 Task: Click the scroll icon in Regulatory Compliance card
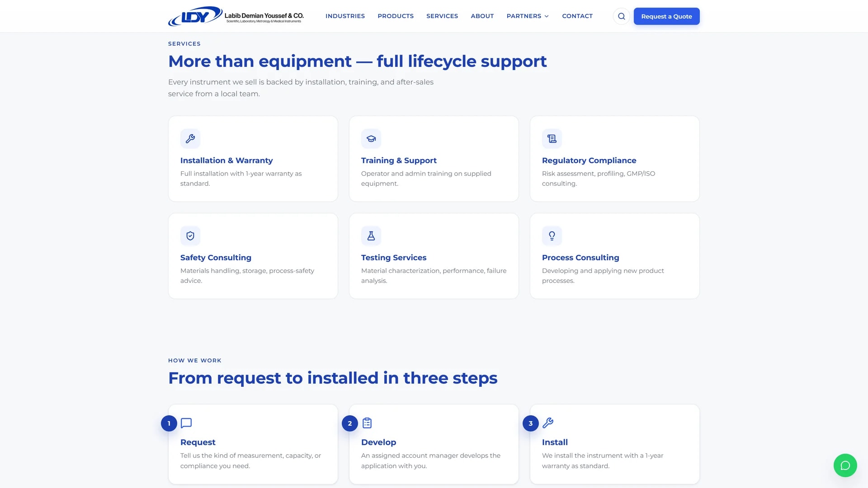click(552, 139)
